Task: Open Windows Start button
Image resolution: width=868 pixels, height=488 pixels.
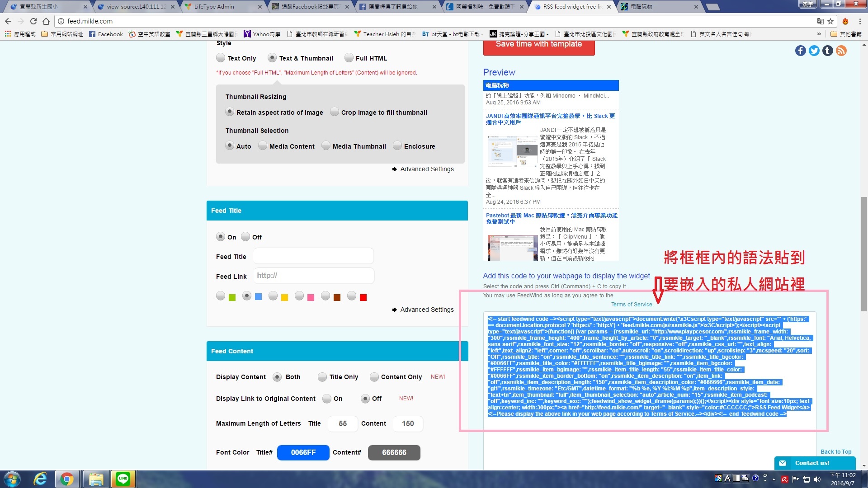Action: (12, 479)
